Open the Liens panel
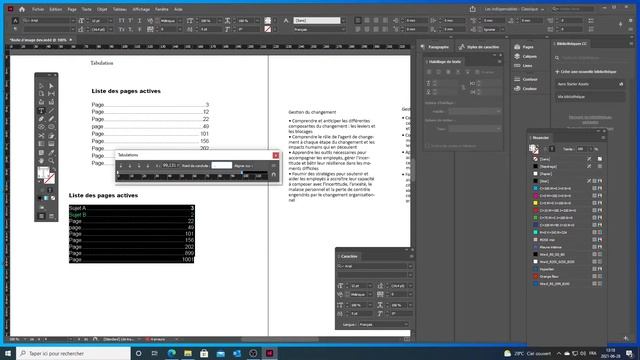Screen dimensions: 640x360 coord(524,66)
